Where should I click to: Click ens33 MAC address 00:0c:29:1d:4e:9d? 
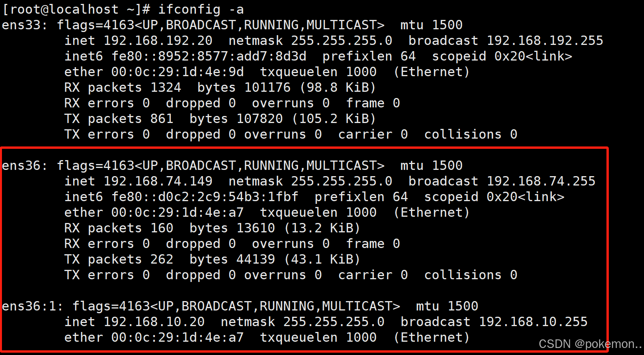pos(178,72)
